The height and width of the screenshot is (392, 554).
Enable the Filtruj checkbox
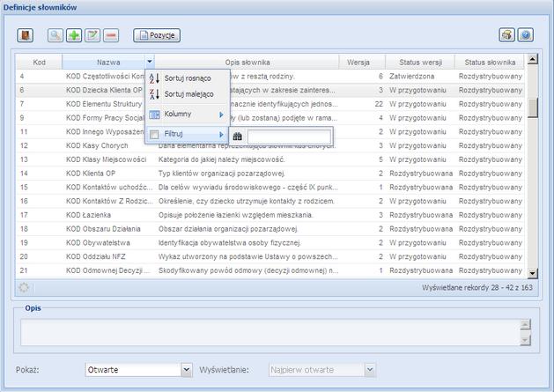tap(154, 134)
